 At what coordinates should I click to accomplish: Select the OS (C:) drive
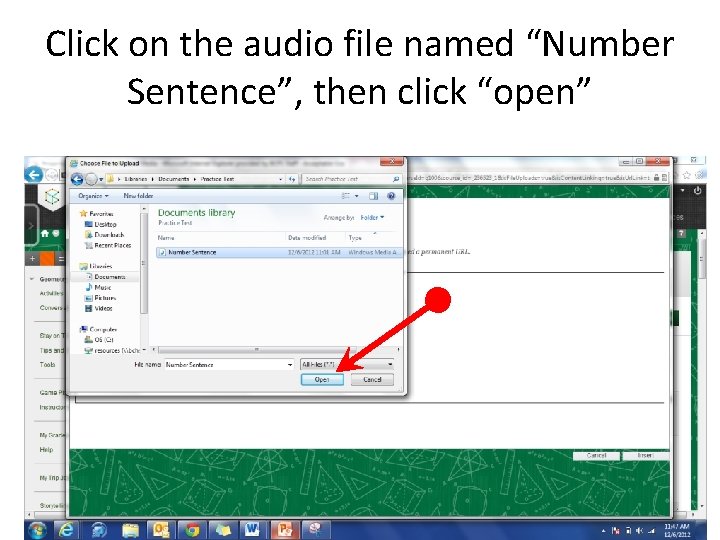(99, 340)
